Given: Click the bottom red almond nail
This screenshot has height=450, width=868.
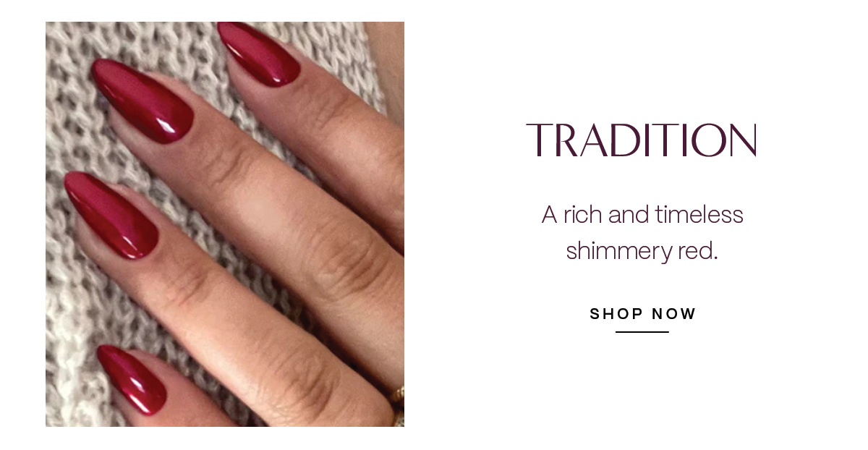Looking at the screenshot, I should tap(132, 378).
